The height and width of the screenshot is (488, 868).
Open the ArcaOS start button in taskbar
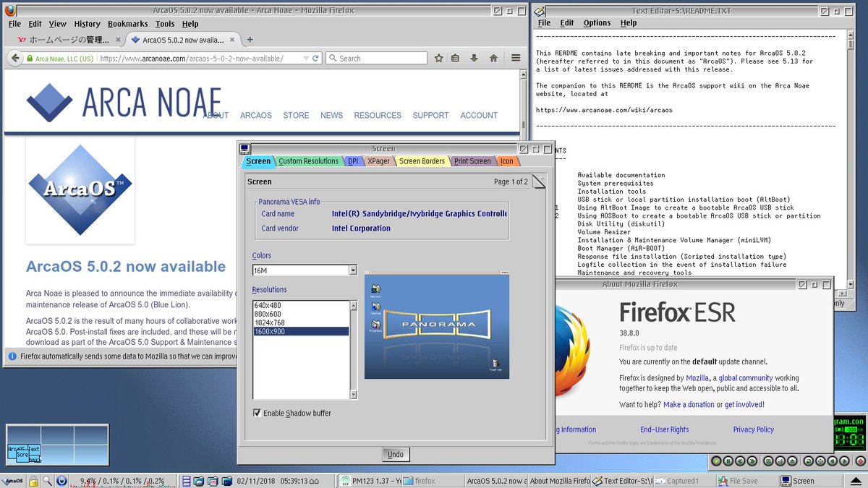pos(13,481)
